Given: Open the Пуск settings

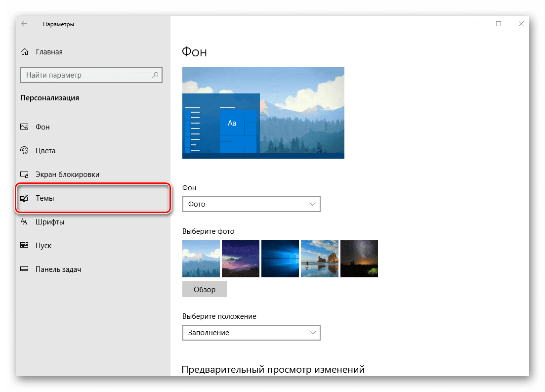Looking at the screenshot, I should pyautogui.click(x=93, y=245).
